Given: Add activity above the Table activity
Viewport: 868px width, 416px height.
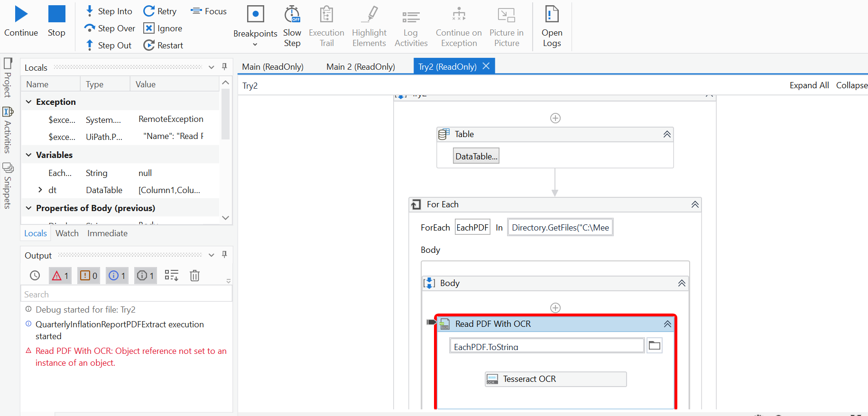Looking at the screenshot, I should [555, 118].
